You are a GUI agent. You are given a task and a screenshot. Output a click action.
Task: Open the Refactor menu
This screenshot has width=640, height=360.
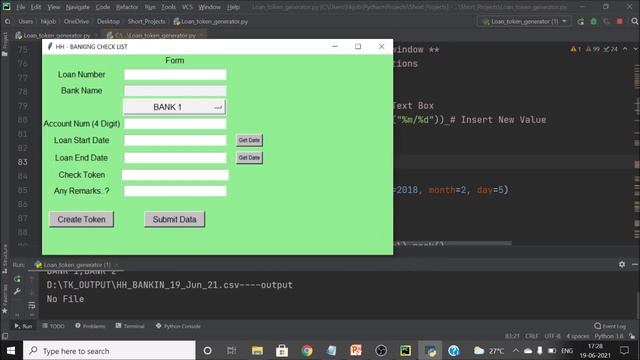click(x=127, y=7)
